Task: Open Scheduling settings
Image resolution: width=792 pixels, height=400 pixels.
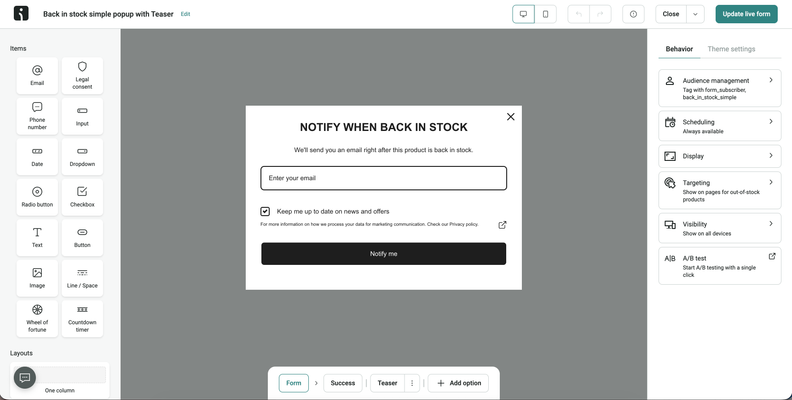Action: 720,126
